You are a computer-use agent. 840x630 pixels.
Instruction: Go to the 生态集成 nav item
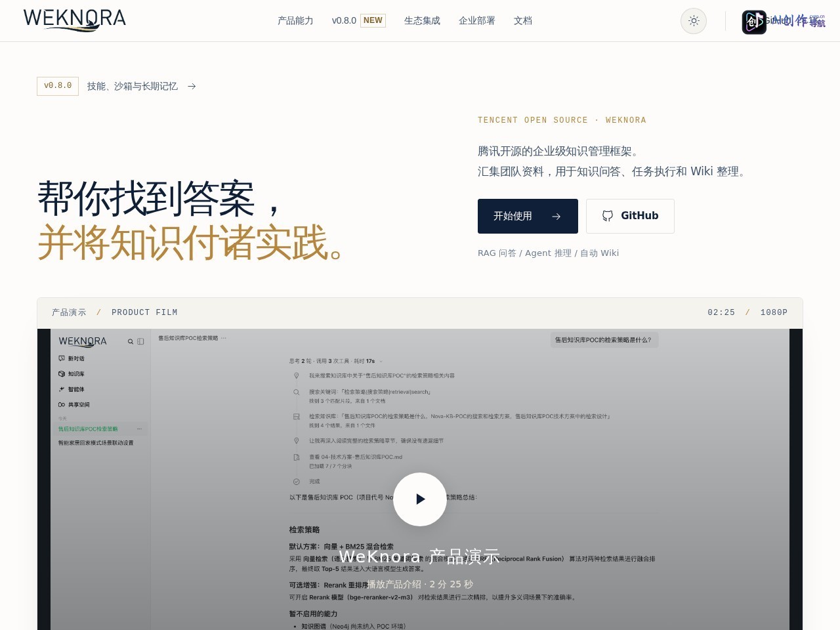pyautogui.click(x=422, y=21)
